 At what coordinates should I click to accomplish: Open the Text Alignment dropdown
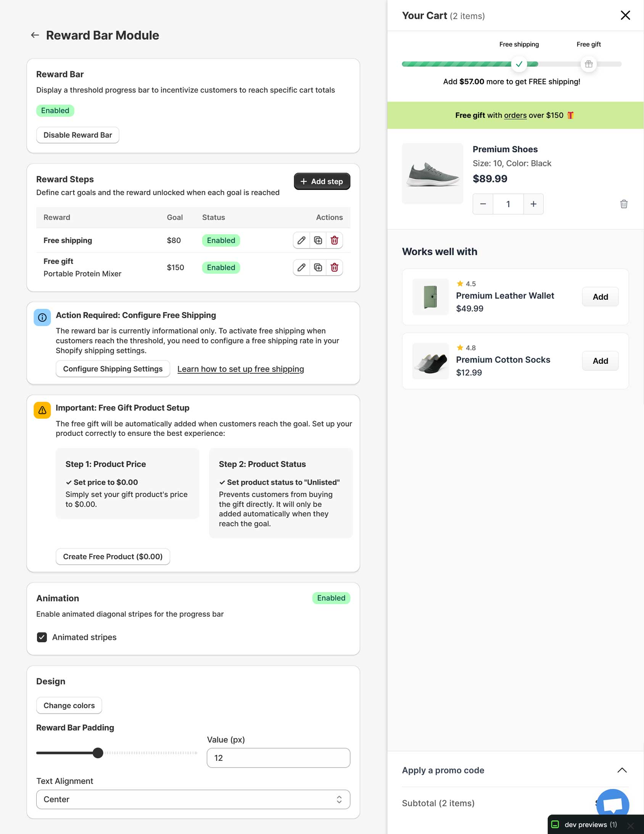[193, 799]
